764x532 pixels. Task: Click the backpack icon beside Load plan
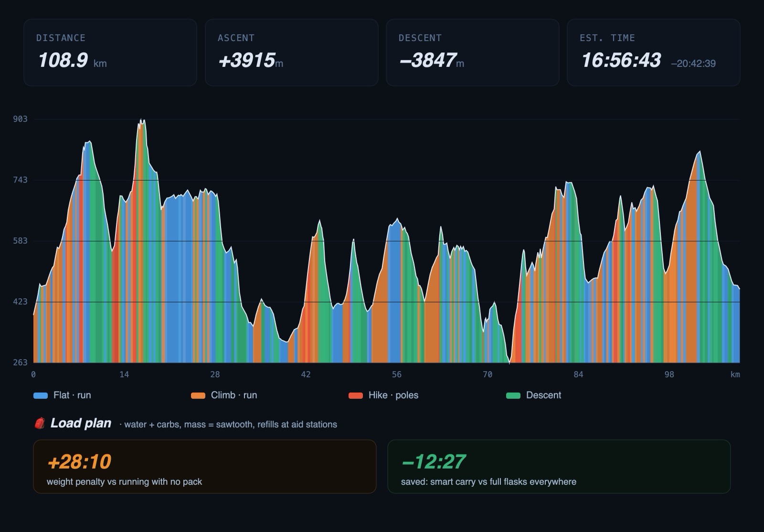(x=40, y=423)
